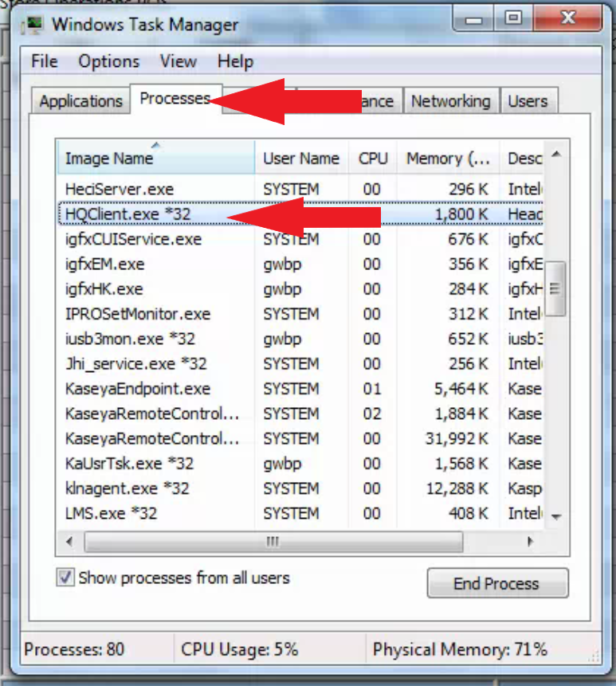Viewport: 616px width, 686px height.
Task: Click the 31,992 K memory value
Action: pyautogui.click(x=457, y=438)
